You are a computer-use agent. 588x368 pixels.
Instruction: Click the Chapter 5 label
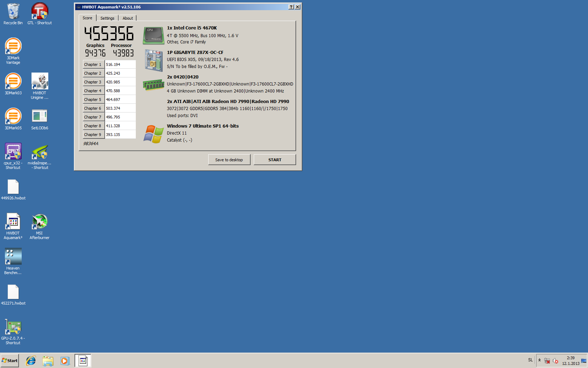pyautogui.click(x=93, y=100)
